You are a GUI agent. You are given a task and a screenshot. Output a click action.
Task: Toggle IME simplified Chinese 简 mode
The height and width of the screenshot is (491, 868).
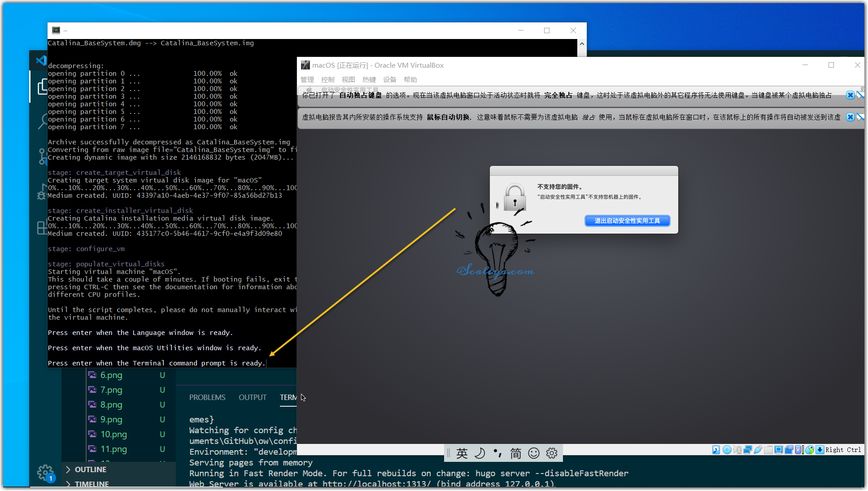pyautogui.click(x=516, y=453)
